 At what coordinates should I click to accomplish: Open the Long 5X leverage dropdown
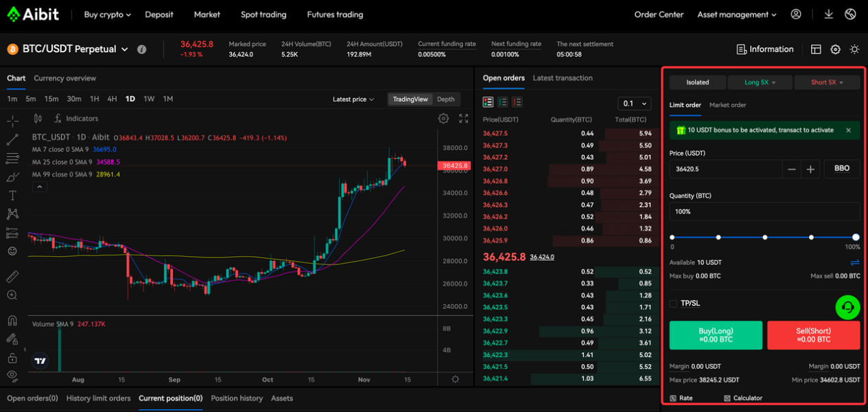point(760,82)
